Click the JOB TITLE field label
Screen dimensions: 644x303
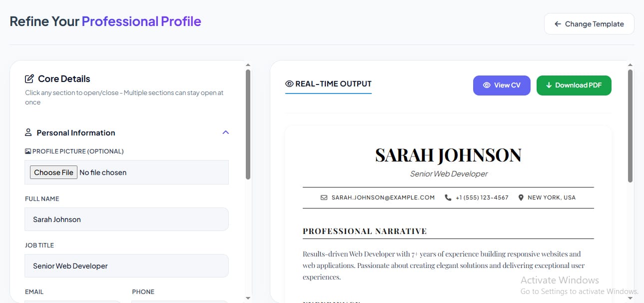point(39,245)
